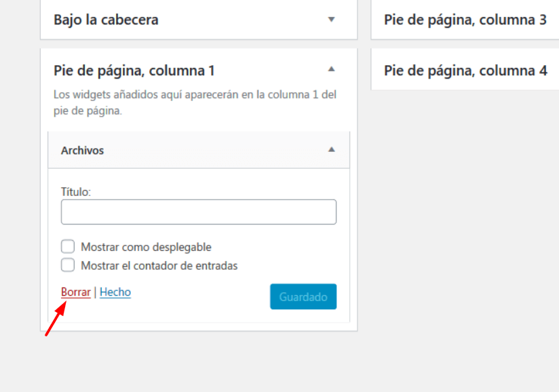The image size is (559, 392).
Task: Enable Mostrar como desplegable checkbox
Action: (x=68, y=246)
